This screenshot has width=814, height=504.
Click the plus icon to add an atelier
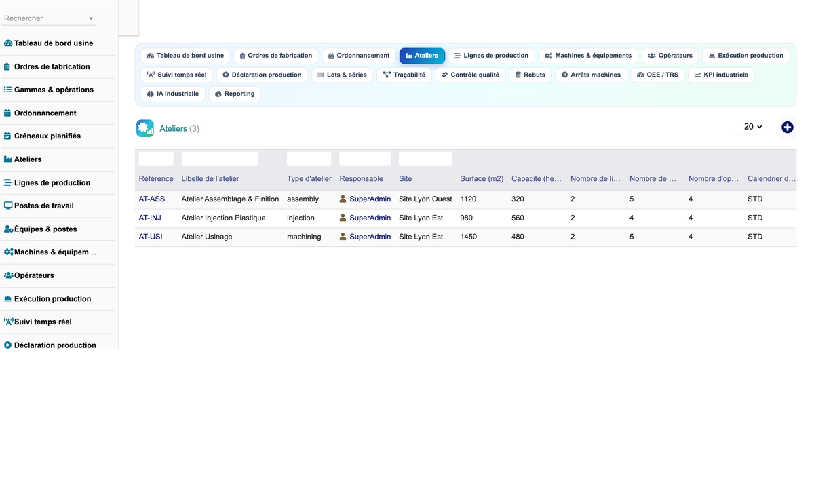pos(788,128)
